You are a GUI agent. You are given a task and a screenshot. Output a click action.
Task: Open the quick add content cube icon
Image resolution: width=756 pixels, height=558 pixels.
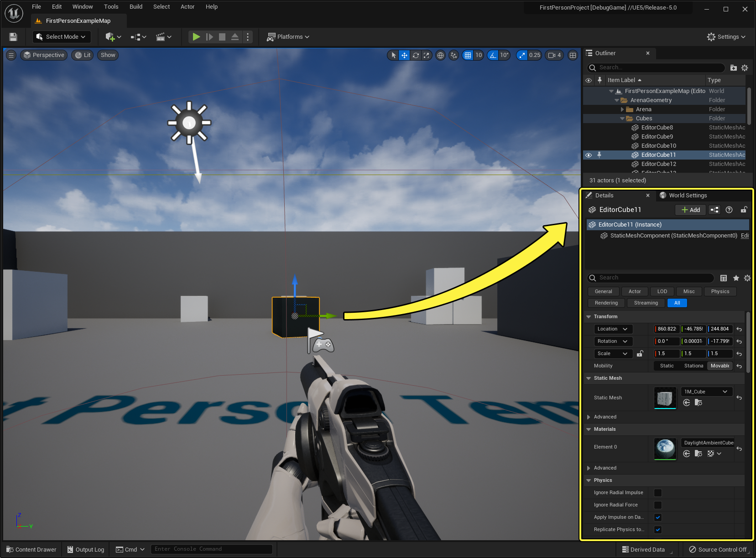point(113,37)
